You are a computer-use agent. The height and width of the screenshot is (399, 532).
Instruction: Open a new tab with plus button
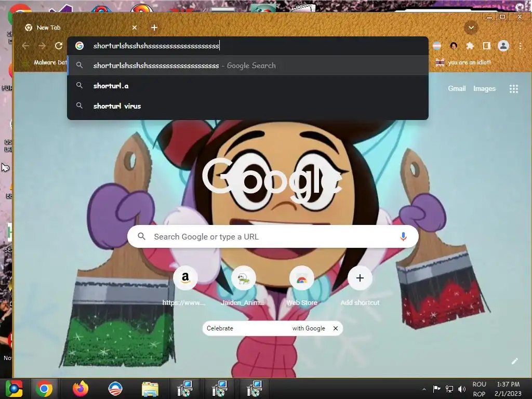(154, 28)
